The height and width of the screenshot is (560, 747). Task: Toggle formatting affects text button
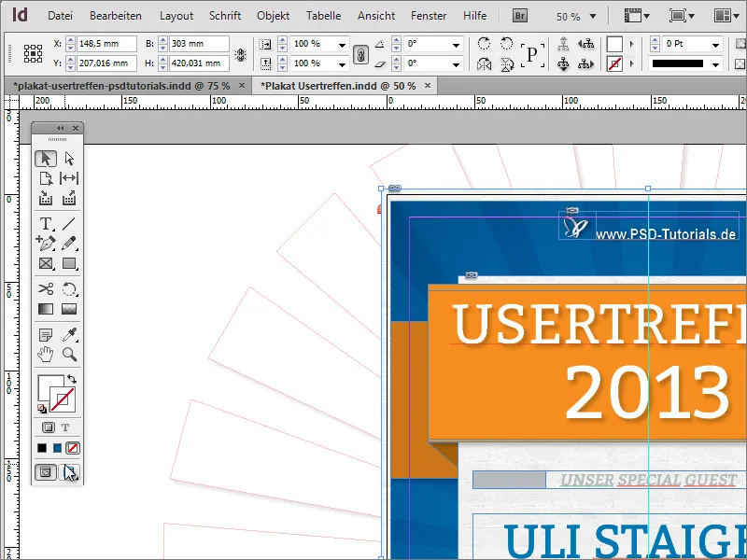(65, 427)
